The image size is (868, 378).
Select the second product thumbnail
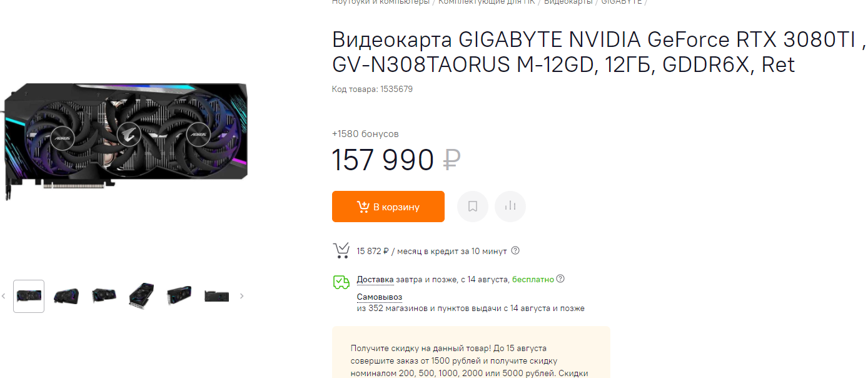66,296
